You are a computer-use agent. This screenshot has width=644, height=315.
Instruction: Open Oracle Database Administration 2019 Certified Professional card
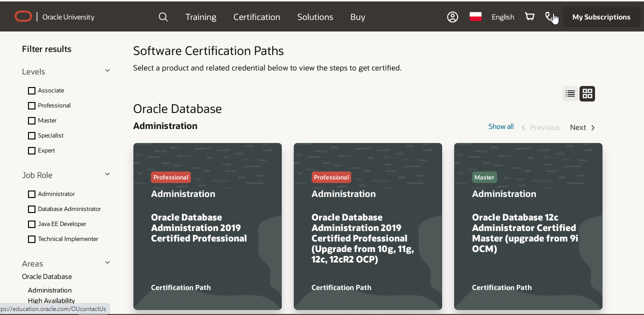(x=207, y=226)
